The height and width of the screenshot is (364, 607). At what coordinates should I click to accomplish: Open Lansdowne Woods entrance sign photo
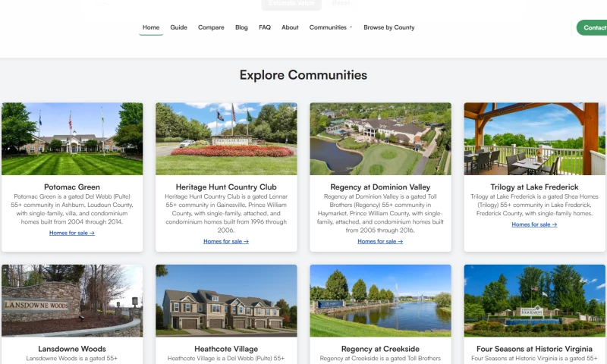coord(72,300)
